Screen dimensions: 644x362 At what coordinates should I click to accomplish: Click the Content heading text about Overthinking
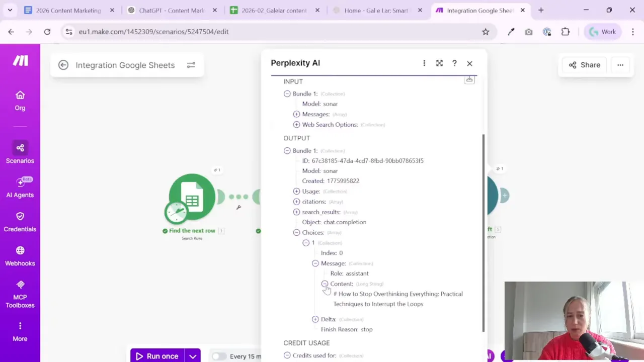398,299
